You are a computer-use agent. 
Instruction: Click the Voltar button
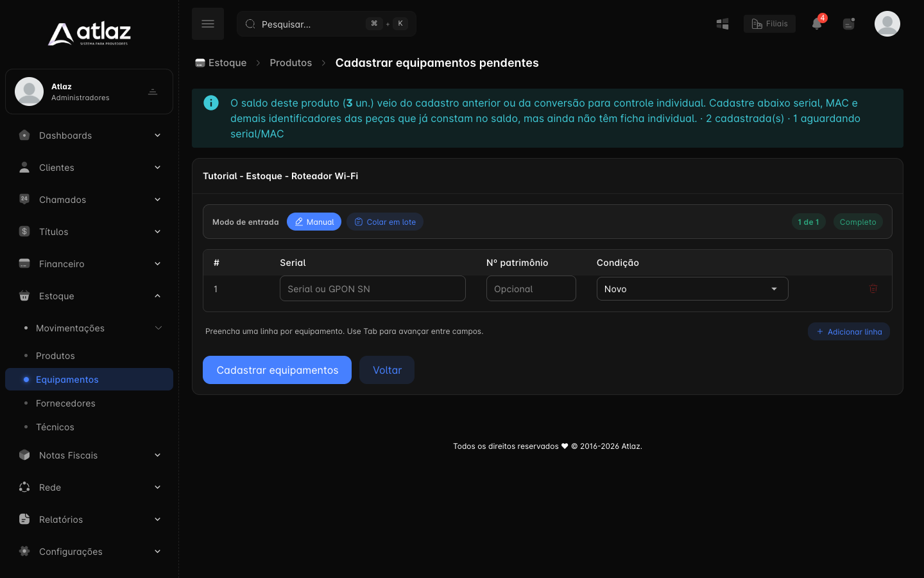[387, 370]
